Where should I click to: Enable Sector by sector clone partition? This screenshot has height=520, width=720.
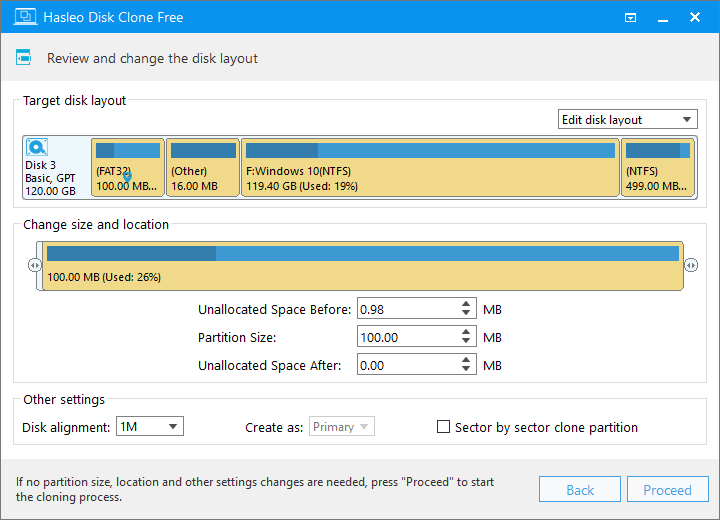click(443, 427)
